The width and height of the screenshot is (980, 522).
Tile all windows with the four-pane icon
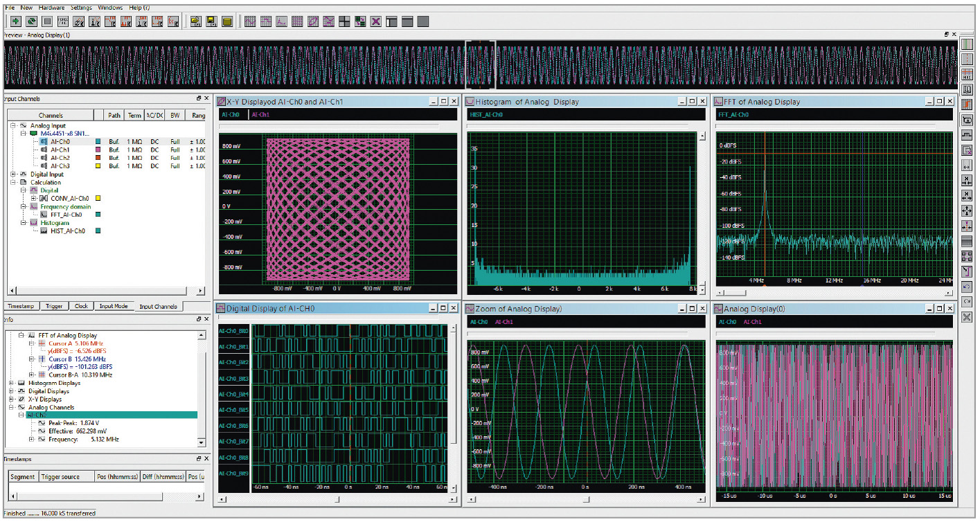344,21
